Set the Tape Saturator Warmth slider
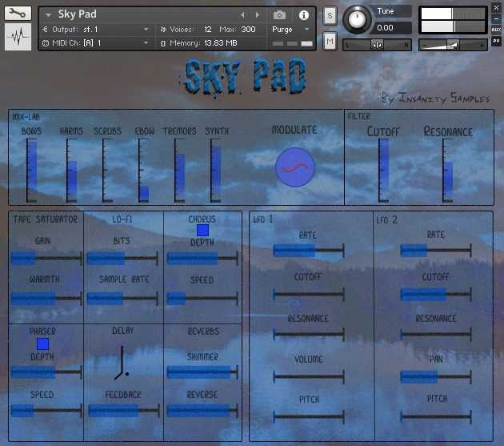The height and width of the screenshot is (446, 504). pyautogui.click(x=46, y=299)
